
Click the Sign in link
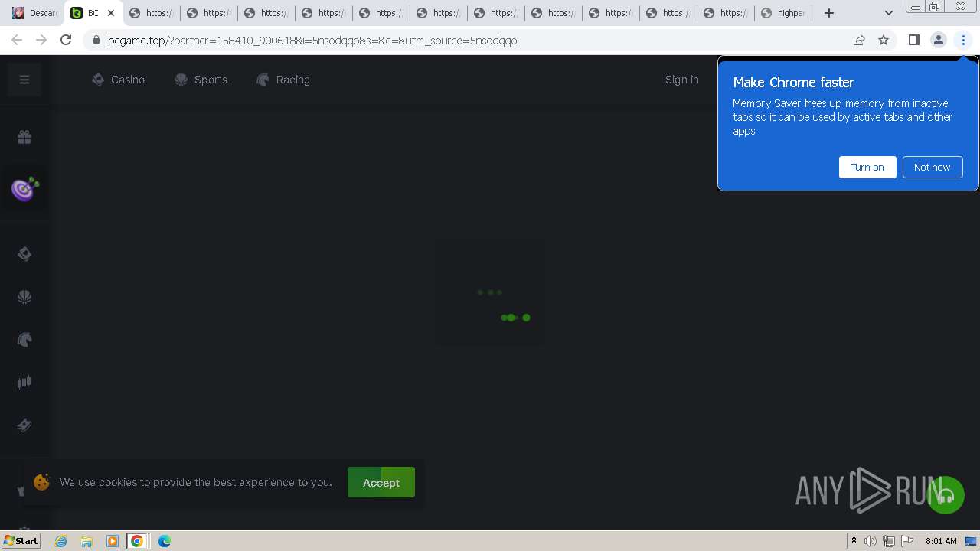(681, 80)
